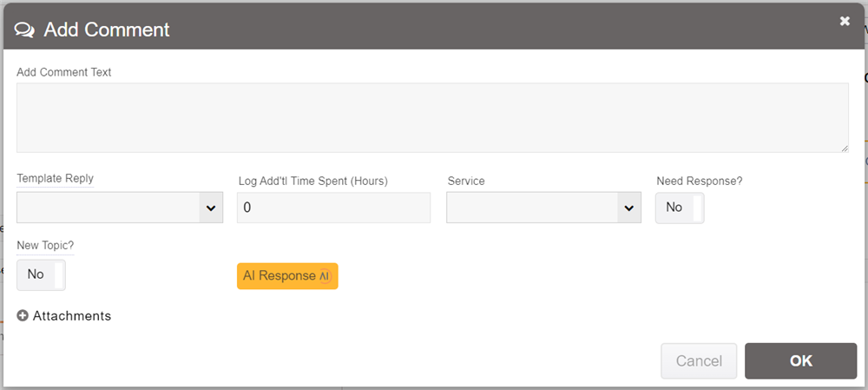The height and width of the screenshot is (390, 868).
Task: Click the Need Response? label text
Action: click(699, 181)
